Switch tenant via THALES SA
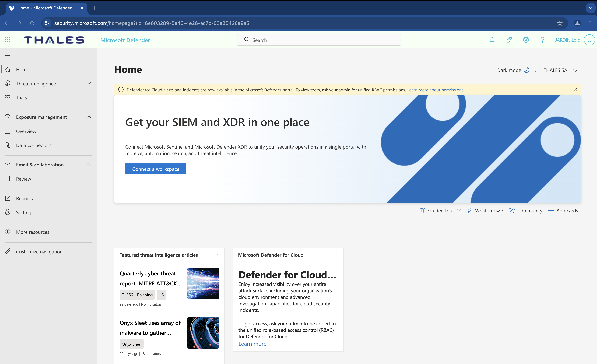The height and width of the screenshot is (364, 597). [551, 70]
